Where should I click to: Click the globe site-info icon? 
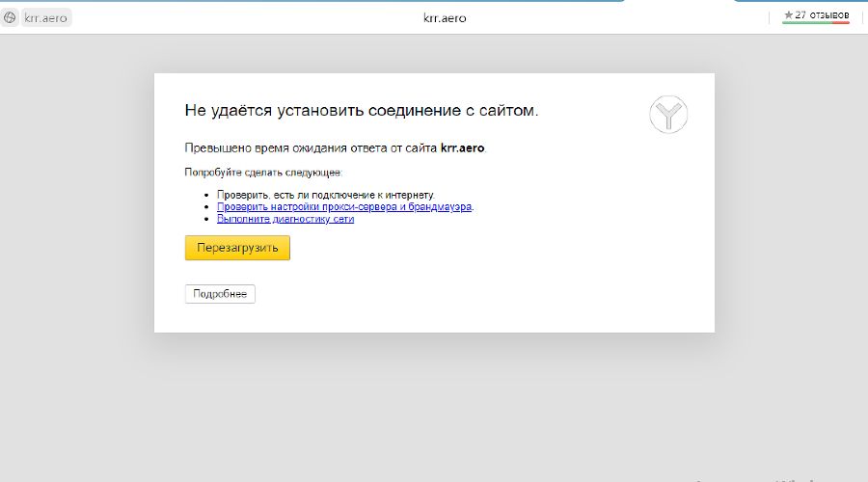pos(11,17)
